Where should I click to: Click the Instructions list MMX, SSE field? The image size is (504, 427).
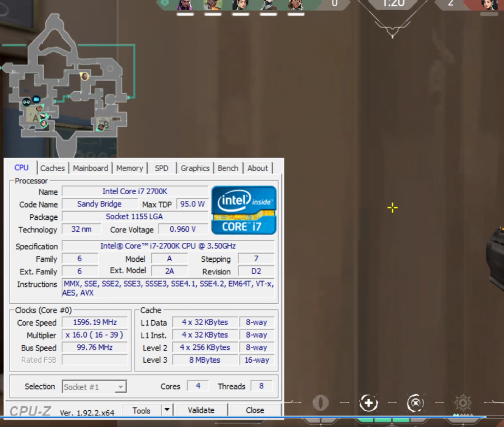pyautogui.click(x=168, y=288)
